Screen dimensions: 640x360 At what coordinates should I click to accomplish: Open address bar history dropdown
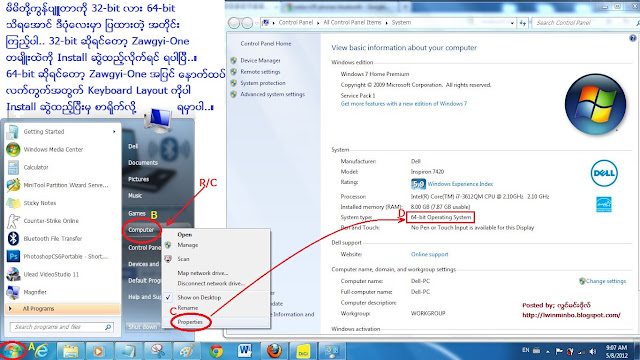(512, 23)
